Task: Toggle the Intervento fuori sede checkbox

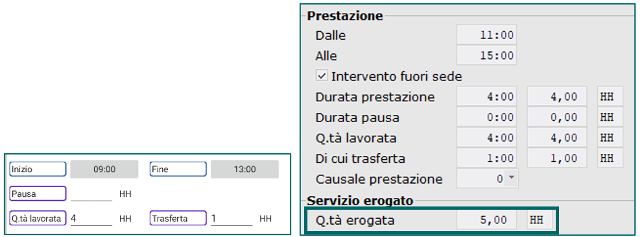Action: [322, 76]
